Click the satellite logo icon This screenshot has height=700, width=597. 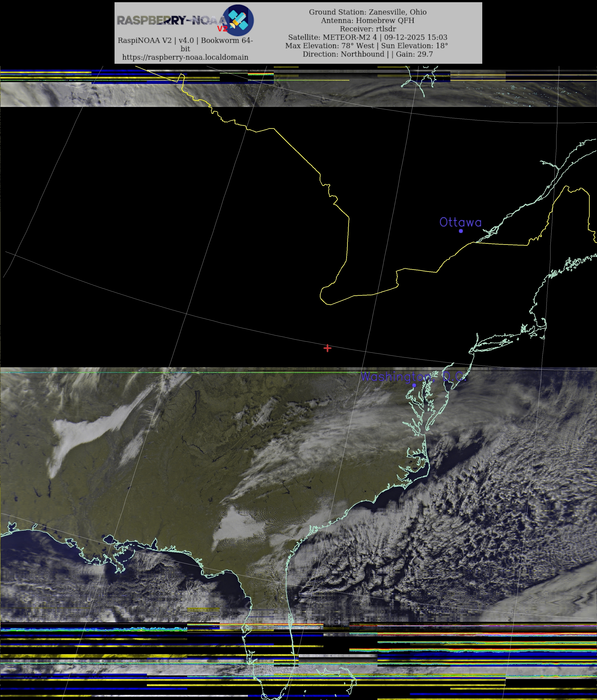[x=238, y=20]
